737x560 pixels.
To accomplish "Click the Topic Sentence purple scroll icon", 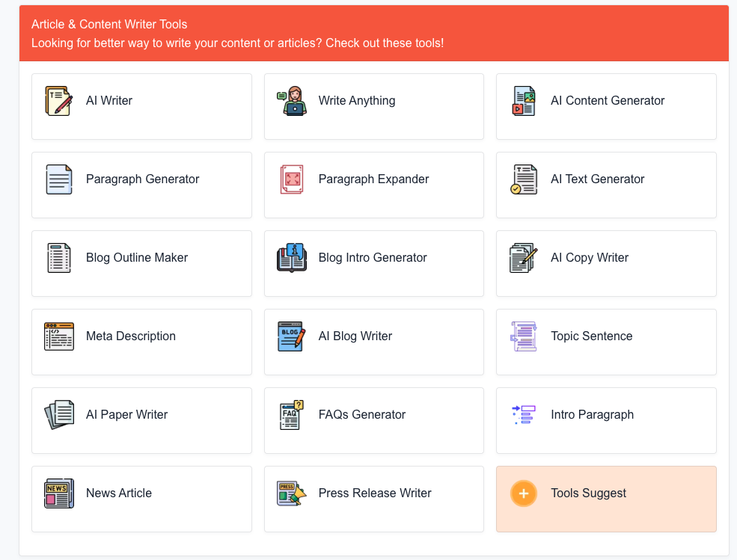I will 524,336.
